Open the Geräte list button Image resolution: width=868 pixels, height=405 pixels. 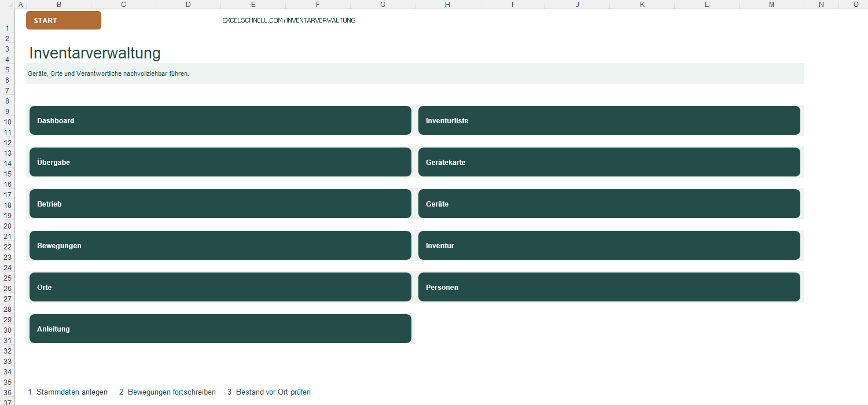coord(609,204)
